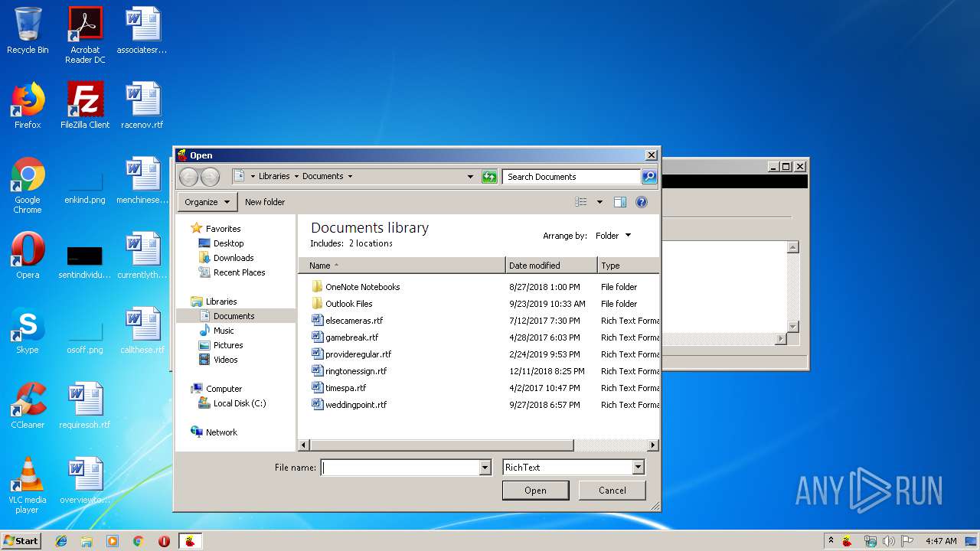
Task: Toggle the preview pane icon
Action: pos(620,202)
